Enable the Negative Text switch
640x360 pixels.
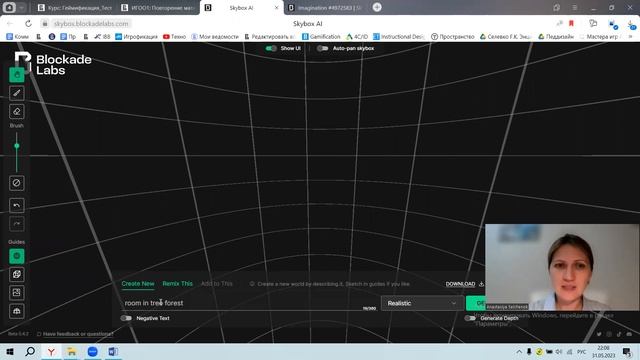coord(126,318)
